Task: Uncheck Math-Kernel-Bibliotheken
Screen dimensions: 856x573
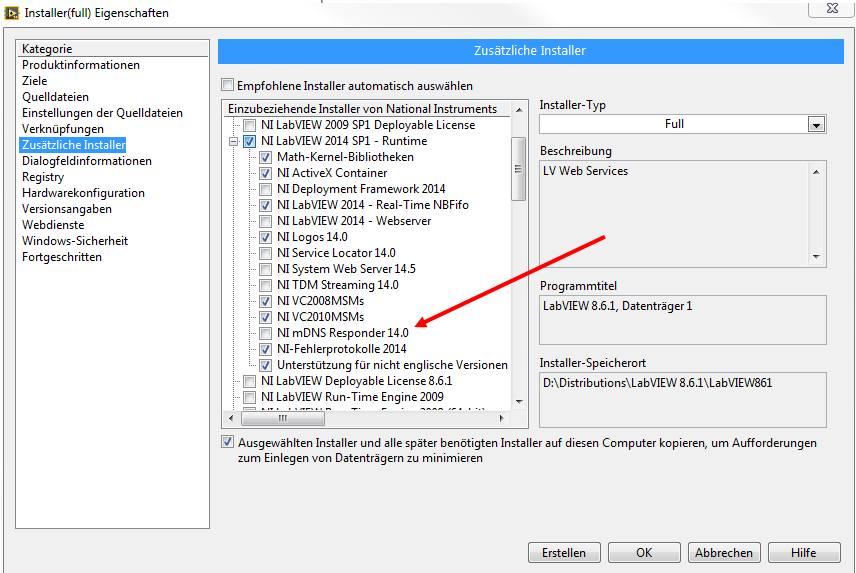Action: click(x=265, y=157)
